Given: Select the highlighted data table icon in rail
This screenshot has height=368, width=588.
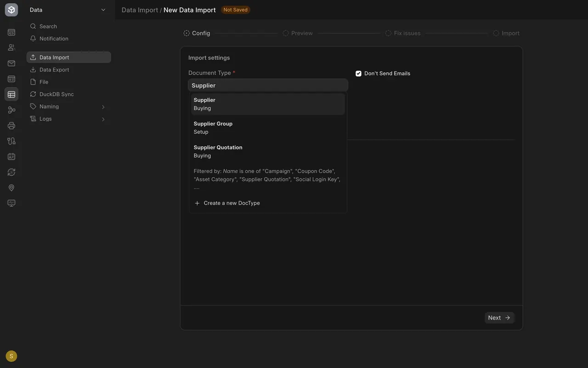Looking at the screenshot, I should [x=11, y=94].
